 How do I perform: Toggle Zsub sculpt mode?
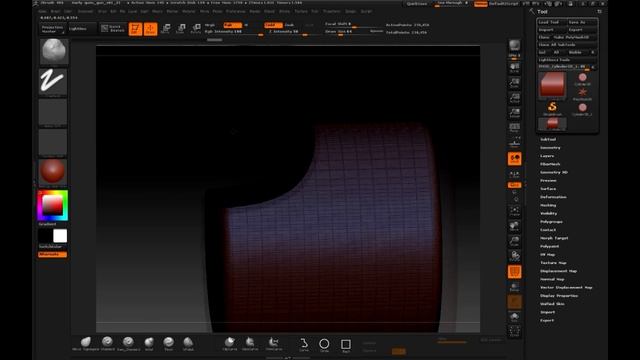[289, 25]
